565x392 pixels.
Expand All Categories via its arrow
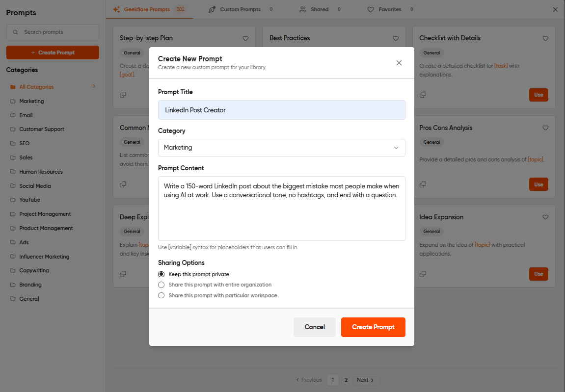pyautogui.click(x=93, y=86)
